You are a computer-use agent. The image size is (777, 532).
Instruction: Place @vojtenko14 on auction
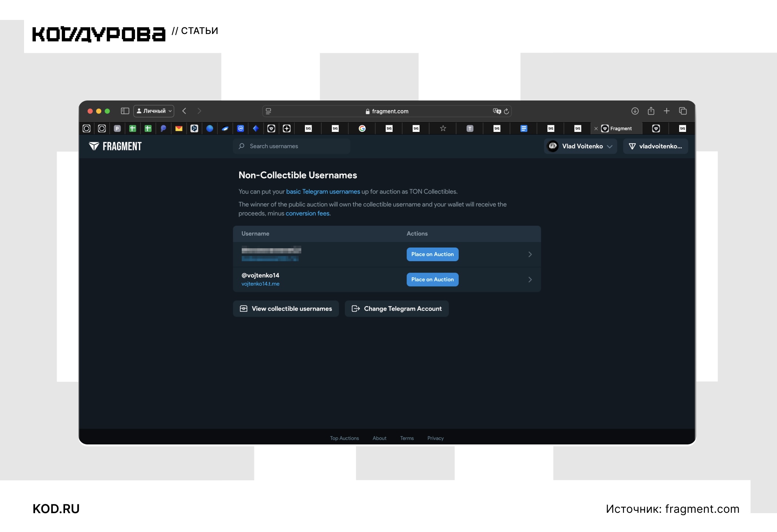pyautogui.click(x=432, y=279)
